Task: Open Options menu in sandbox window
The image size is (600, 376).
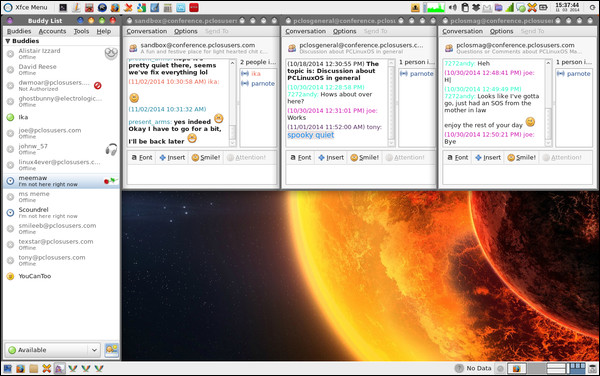Action: click(186, 31)
